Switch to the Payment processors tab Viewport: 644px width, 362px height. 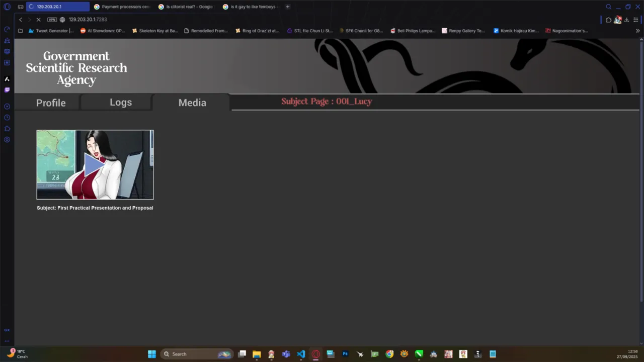click(122, 7)
